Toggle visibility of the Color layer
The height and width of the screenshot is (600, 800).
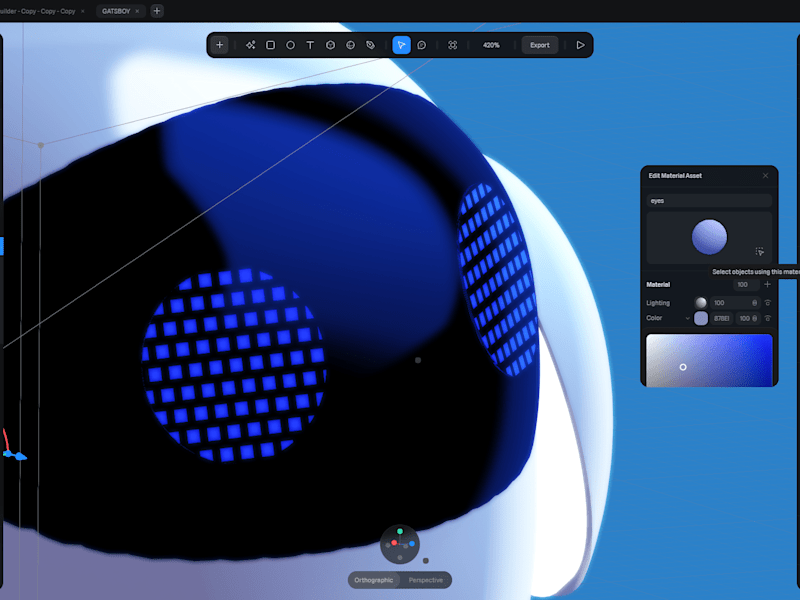point(767,318)
